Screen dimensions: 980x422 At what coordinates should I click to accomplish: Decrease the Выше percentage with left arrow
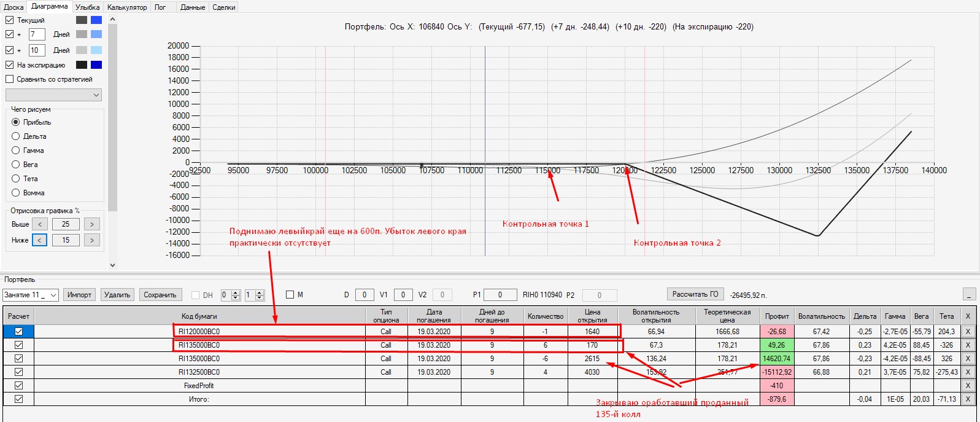pyautogui.click(x=39, y=224)
